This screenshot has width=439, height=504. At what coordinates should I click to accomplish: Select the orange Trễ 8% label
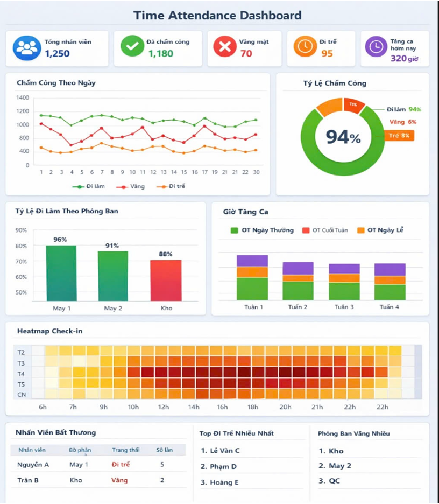click(399, 136)
